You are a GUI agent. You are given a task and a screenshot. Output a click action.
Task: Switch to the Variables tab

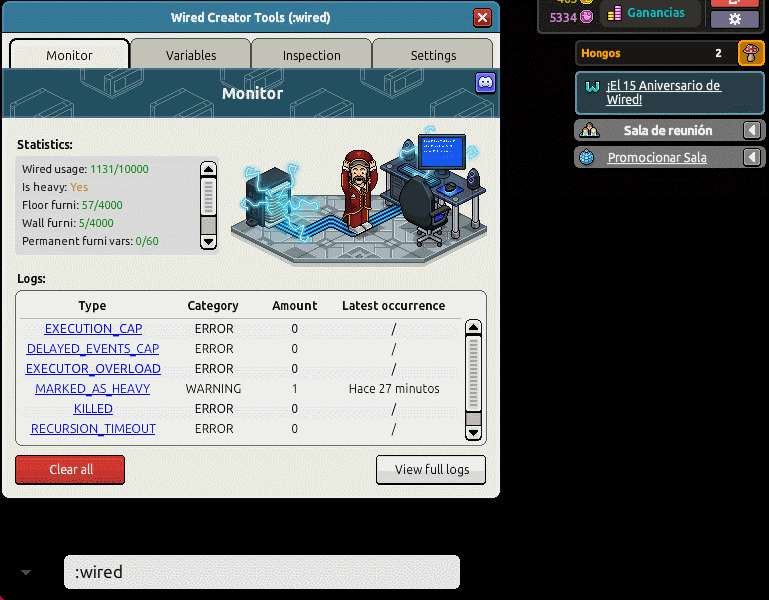(190, 55)
